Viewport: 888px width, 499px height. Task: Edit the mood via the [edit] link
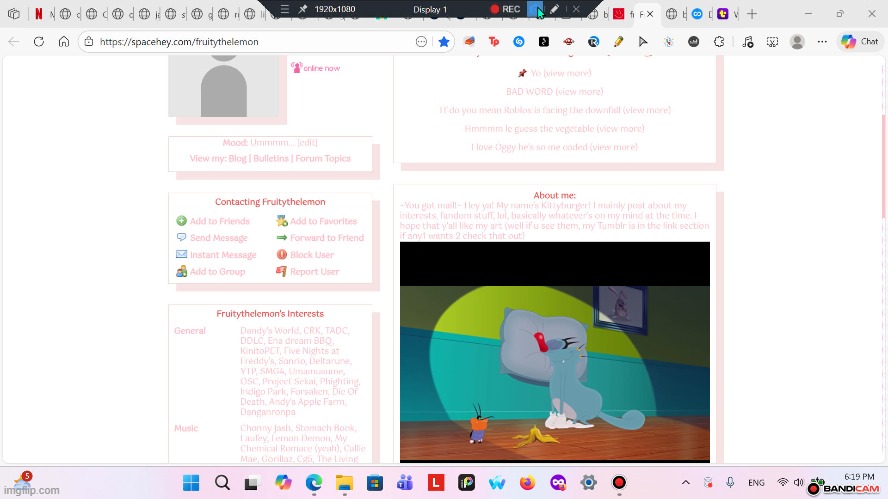(307, 143)
